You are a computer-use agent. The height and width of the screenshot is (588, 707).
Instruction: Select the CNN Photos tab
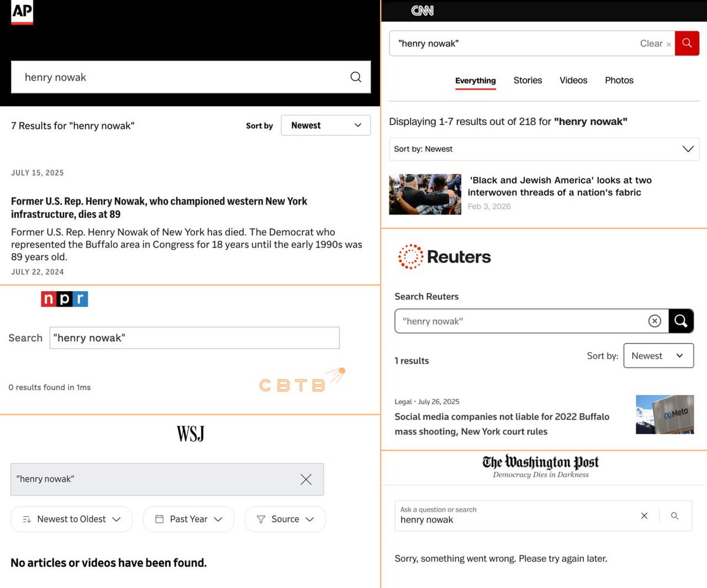[x=619, y=80]
